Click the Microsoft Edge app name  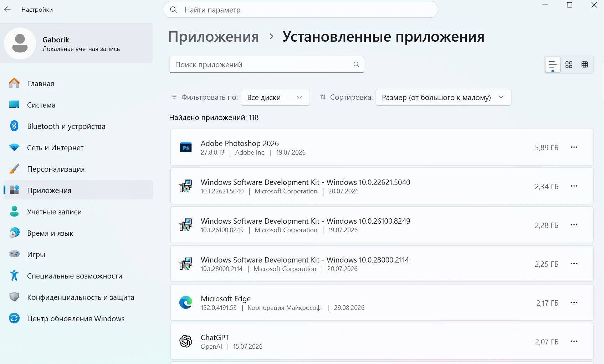(226, 298)
